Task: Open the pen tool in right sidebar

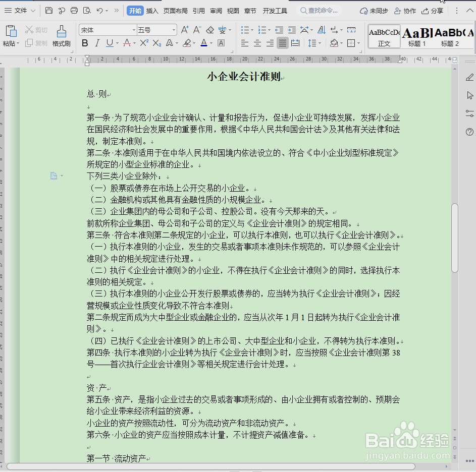Action: click(x=469, y=78)
